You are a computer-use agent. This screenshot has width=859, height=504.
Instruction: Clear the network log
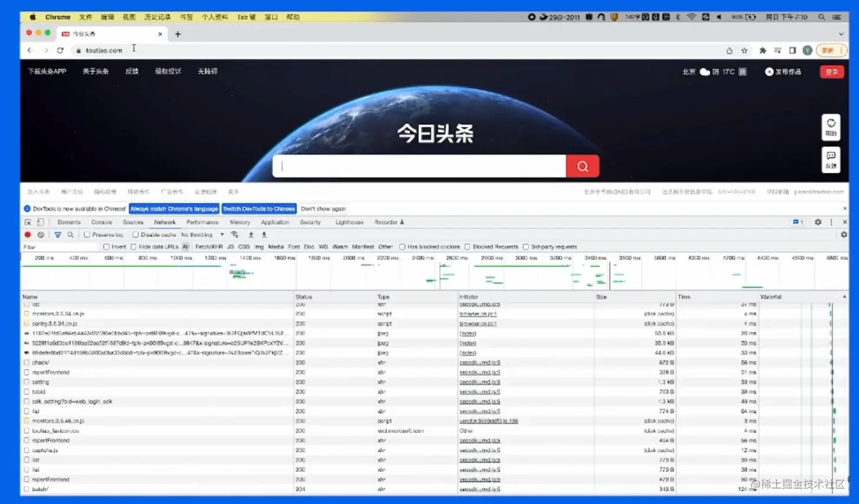(41, 235)
